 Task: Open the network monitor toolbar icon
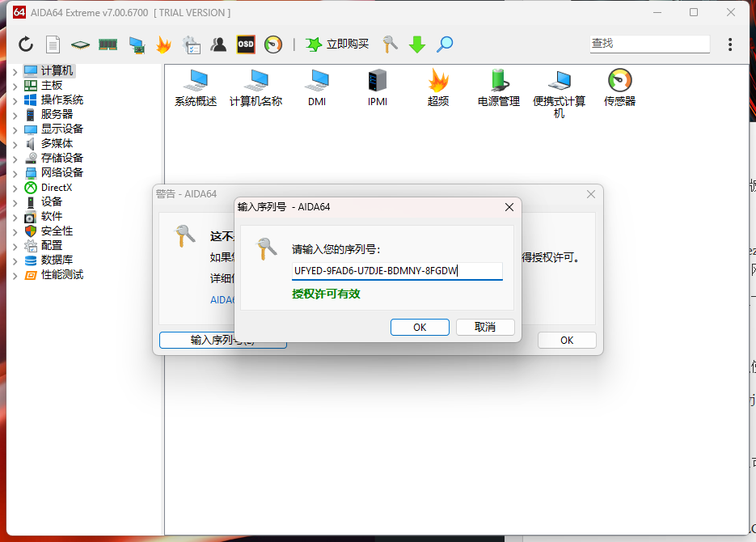click(137, 44)
